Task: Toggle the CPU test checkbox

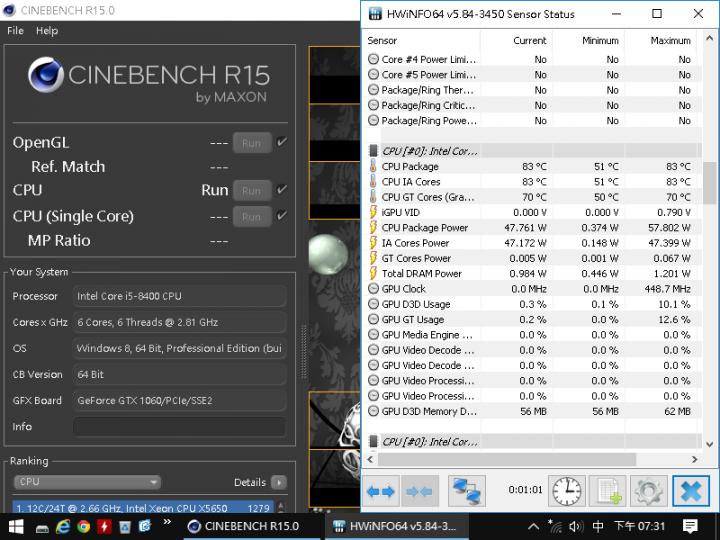Action: [x=282, y=190]
